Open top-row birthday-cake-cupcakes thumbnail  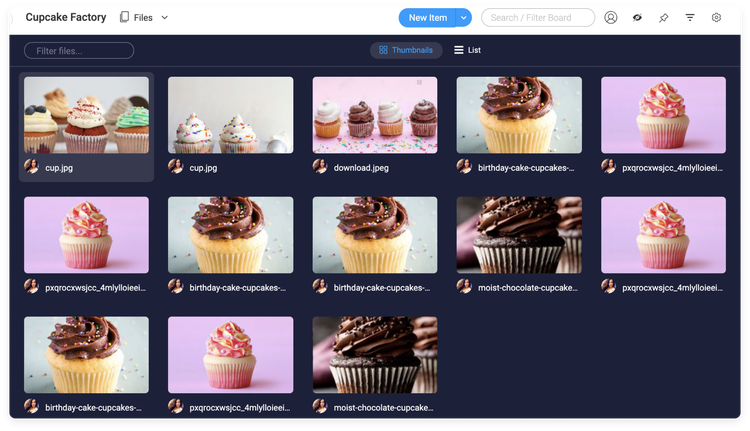tap(519, 115)
